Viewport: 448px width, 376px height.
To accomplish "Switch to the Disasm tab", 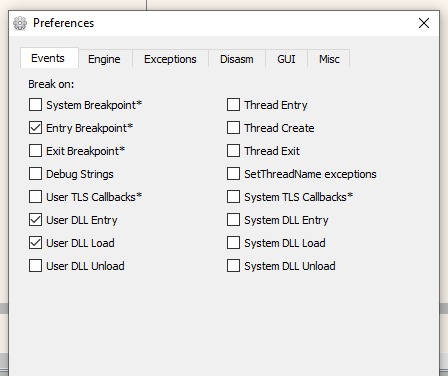I will 237,59.
